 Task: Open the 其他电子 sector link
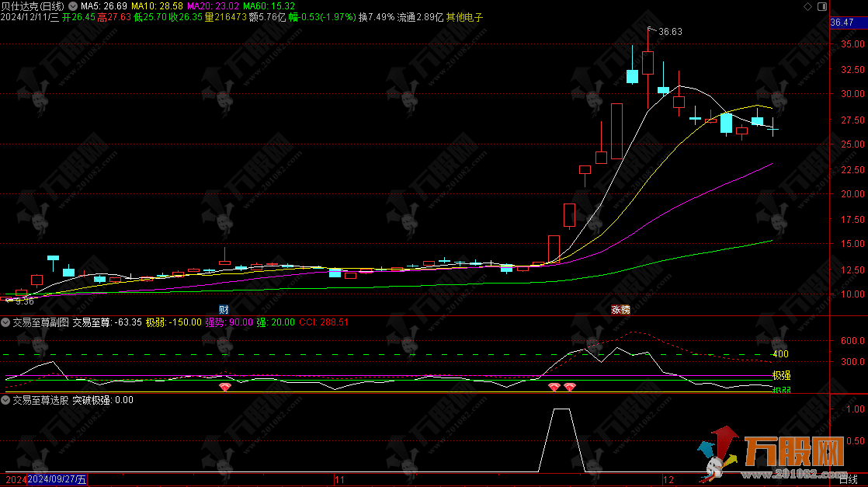464,17
